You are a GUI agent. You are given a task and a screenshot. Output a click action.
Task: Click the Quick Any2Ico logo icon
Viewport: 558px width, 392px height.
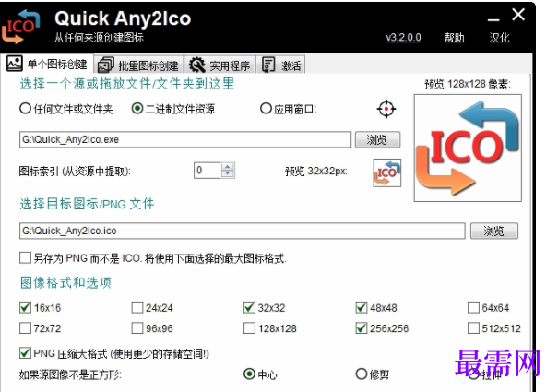[x=20, y=28]
